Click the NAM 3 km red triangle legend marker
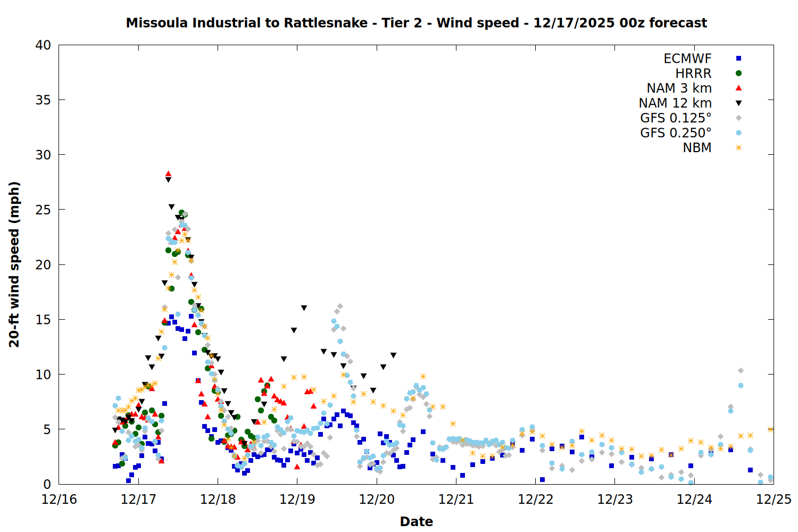This screenshot has height=532, width=798. tap(738, 88)
